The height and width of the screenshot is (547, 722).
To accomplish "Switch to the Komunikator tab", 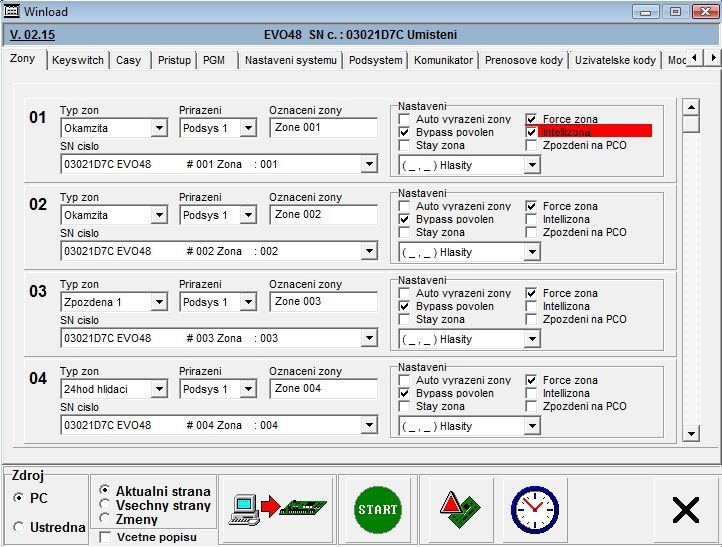I will tap(443, 60).
